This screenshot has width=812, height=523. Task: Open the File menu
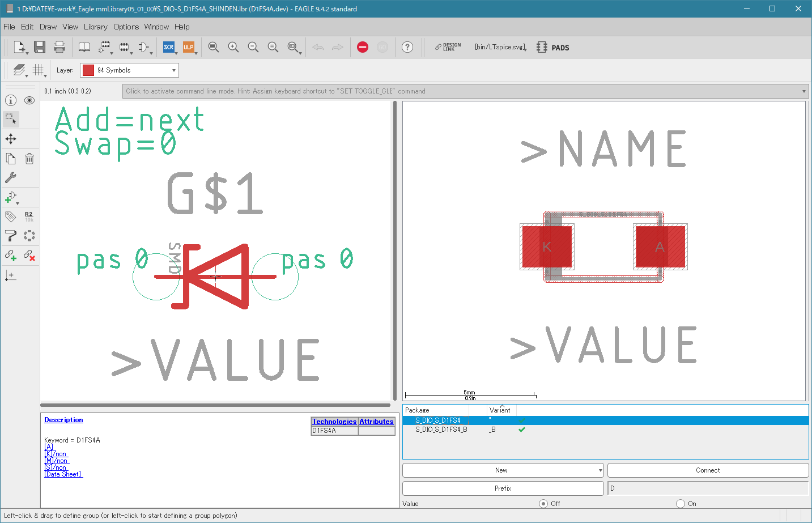coord(9,27)
